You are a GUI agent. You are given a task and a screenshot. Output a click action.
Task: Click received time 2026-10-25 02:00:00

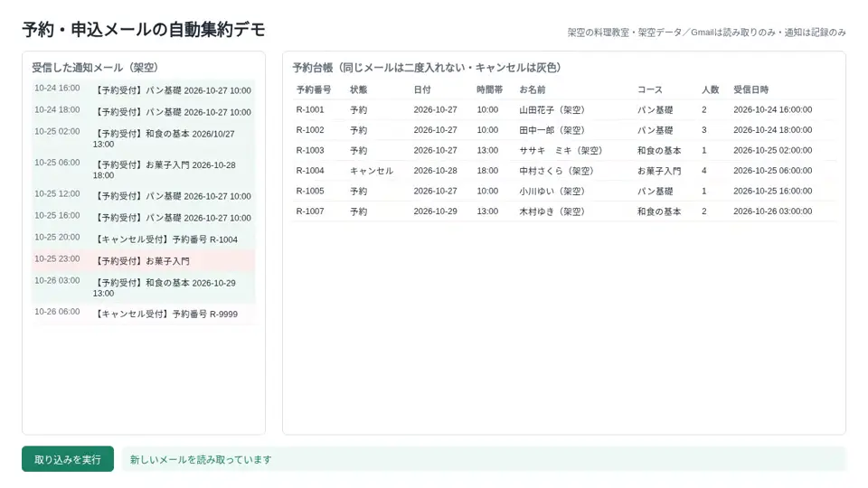pyautogui.click(x=773, y=151)
